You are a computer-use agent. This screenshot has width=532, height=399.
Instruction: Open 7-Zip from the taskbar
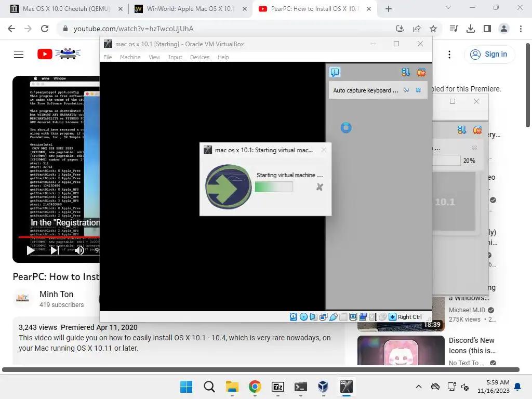[277, 387]
